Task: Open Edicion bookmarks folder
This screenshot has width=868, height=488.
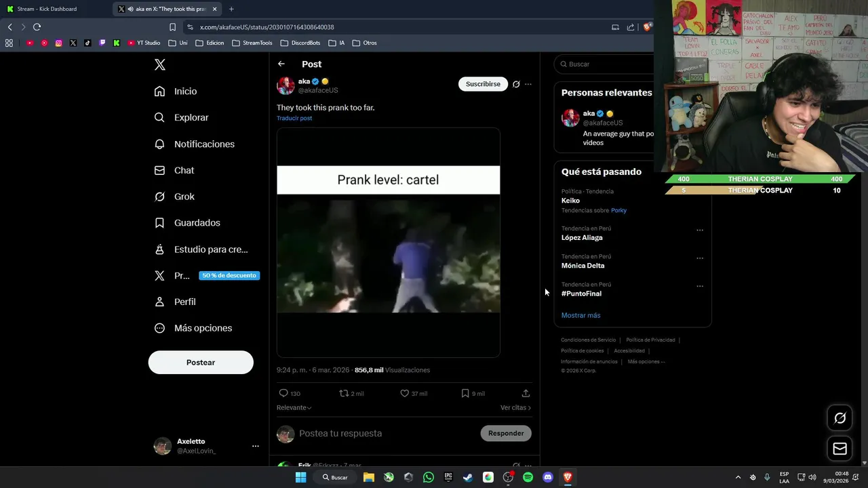Action: click(x=210, y=43)
